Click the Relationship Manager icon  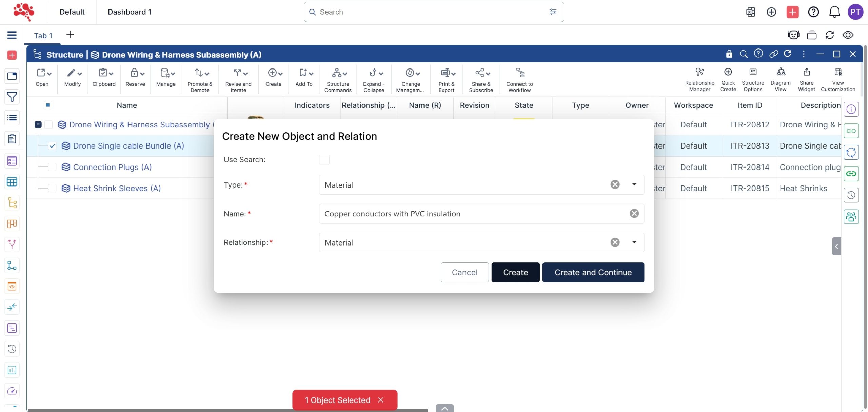(x=699, y=72)
